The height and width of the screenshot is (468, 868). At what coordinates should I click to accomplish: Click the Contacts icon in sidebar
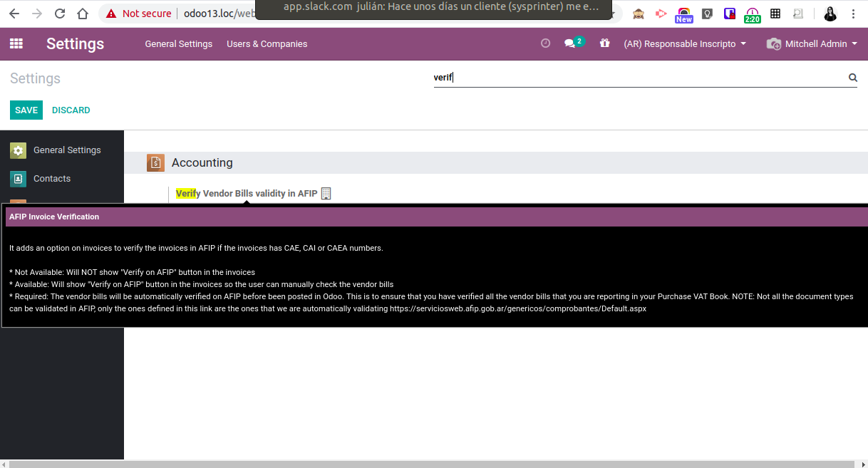click(x=19, y=179)
